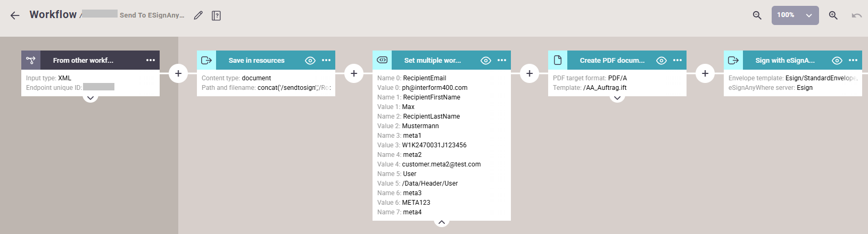Expand the From other workflow node details

point(90,98)
